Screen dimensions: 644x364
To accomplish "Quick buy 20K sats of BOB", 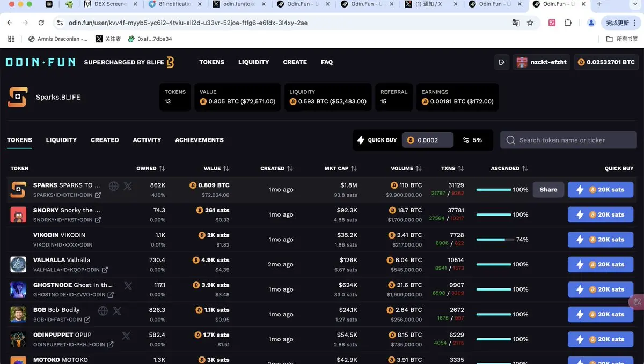I will point(601,314).
